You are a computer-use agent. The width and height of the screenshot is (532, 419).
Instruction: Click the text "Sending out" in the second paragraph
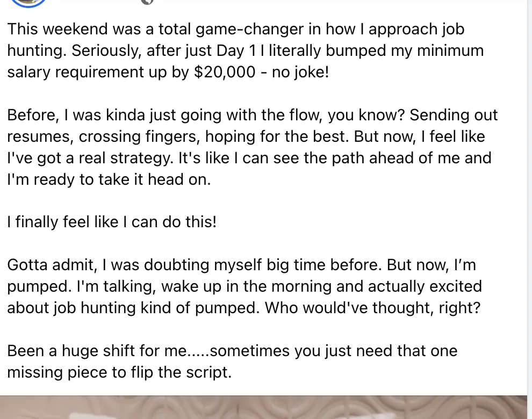pyautogui.click(x=454, y=115)
